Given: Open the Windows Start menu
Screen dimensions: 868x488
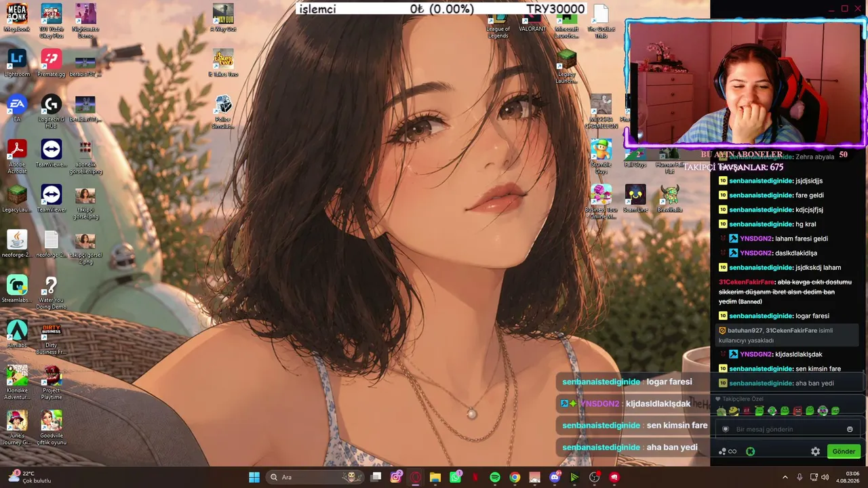Looking at the screenshot, I should [x=254, y=477].
